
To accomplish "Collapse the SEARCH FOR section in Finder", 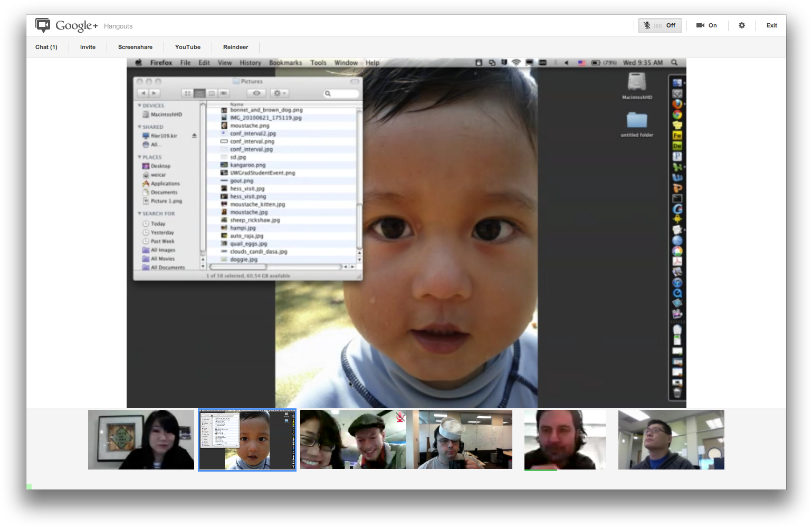I will [140, 214].
